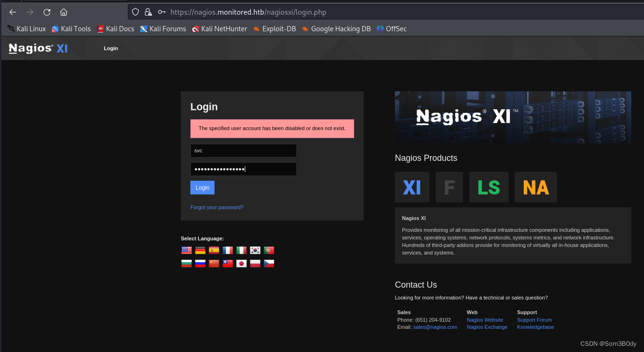The image size is (644, 352).
Task: Select the green LS product tile
Action: [x=489, y=187]
